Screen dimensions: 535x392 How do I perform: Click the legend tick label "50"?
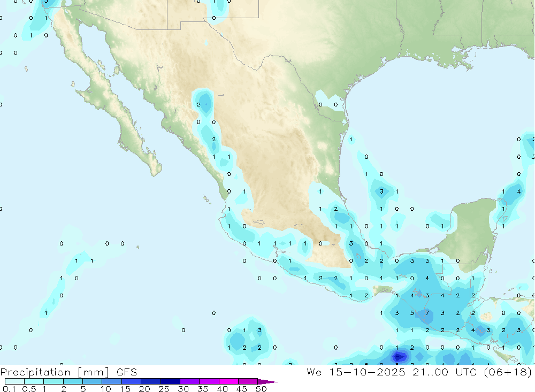[261, 389]
